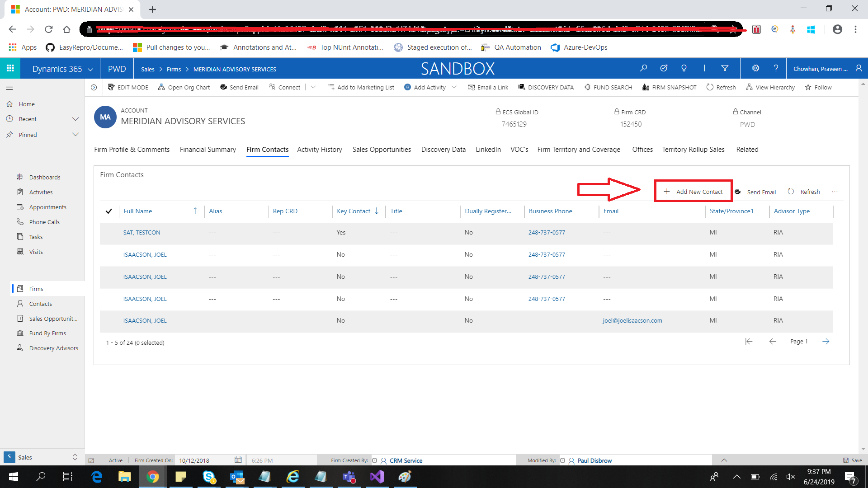Go to the next page of contacts
868x488 pixels.
click(x=826, y=342)
